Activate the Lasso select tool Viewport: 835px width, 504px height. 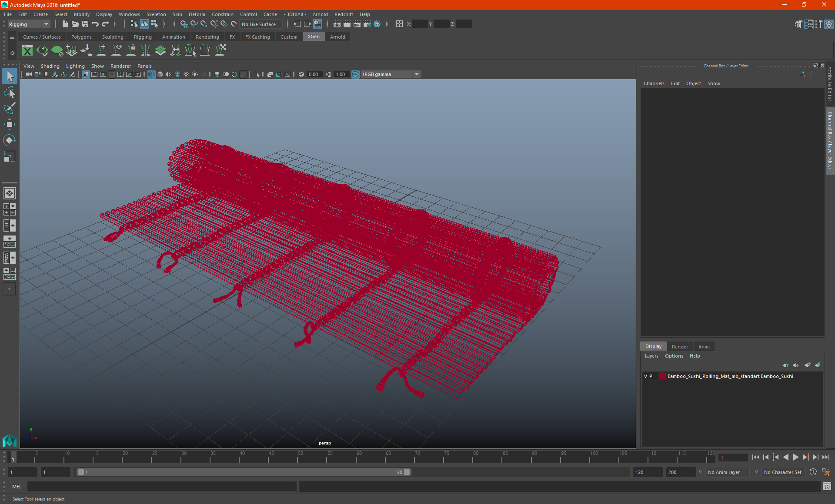pos(10,92)
